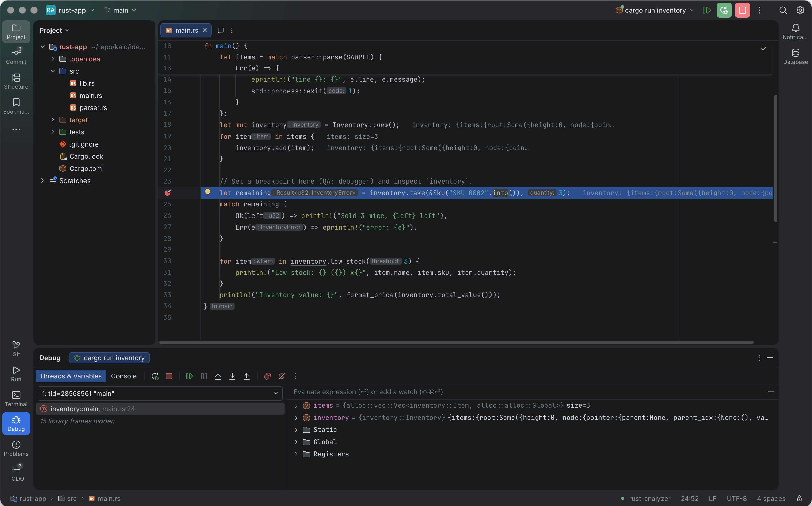Select the cargo run inventory debug tab
Image resolution: width=812 pixels, height=506 pixels.
coord(109,358)
